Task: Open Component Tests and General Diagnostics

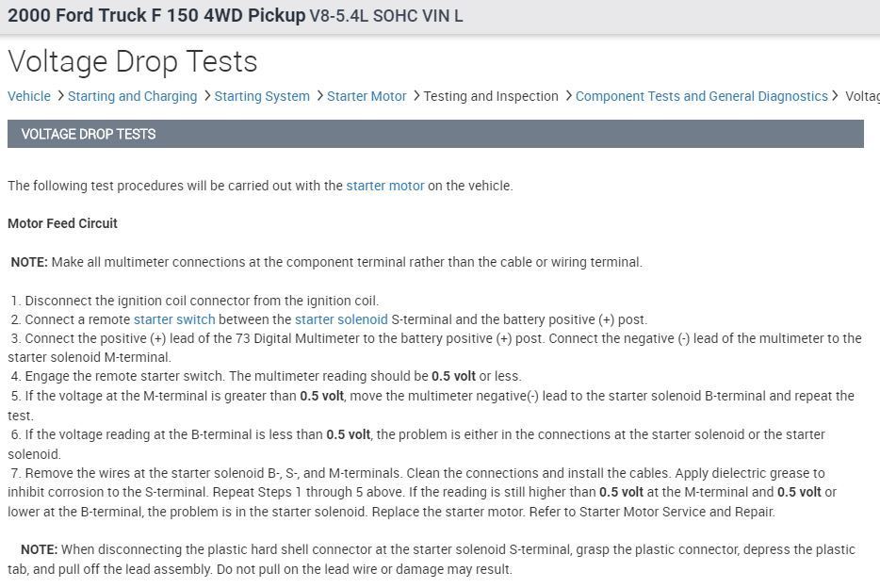Action: pos(701,96)
